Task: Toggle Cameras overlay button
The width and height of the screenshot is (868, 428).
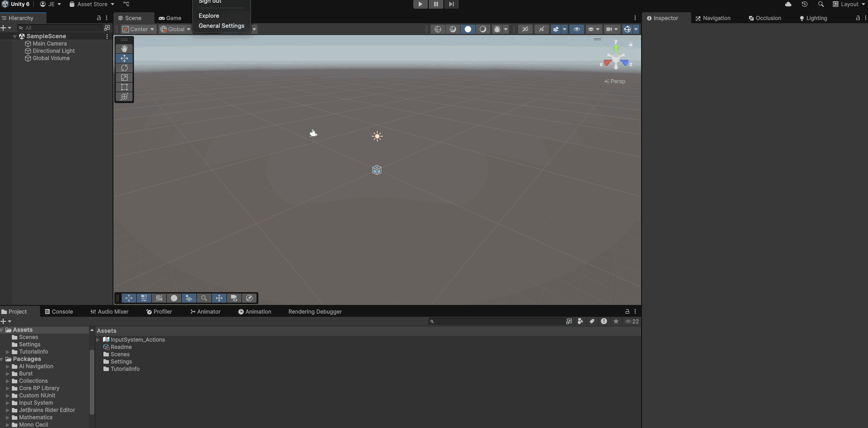Action: point(234,298)
